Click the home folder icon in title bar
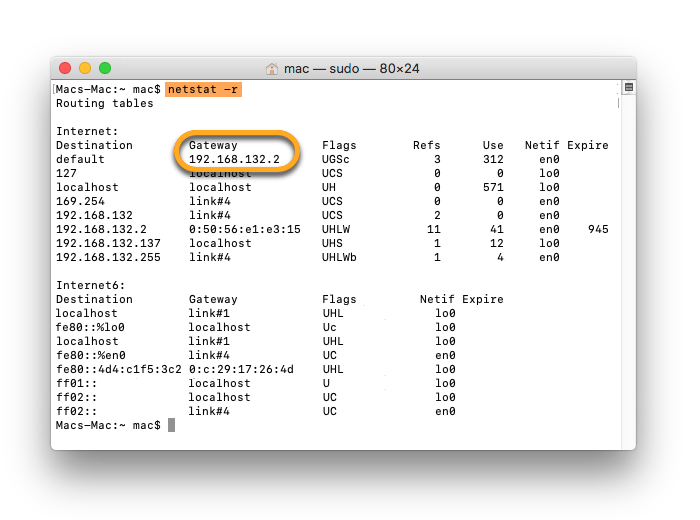This screenshot has height=520, width=700. [x=272, y=69]
